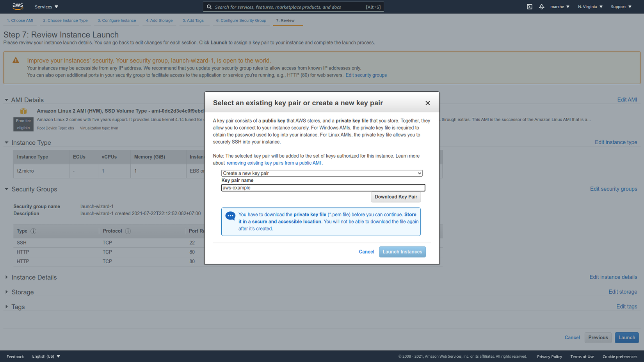
Task: Go to step 5 Add Tags tab
Action: 193,20
